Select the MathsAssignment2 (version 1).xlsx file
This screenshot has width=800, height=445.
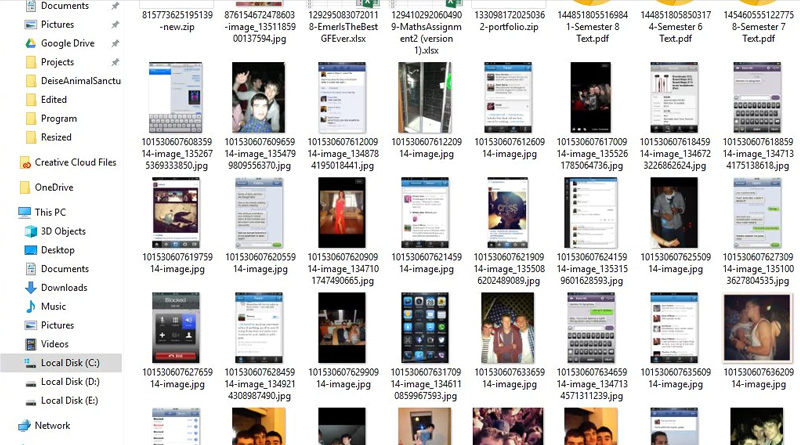[x=426, y=32]
